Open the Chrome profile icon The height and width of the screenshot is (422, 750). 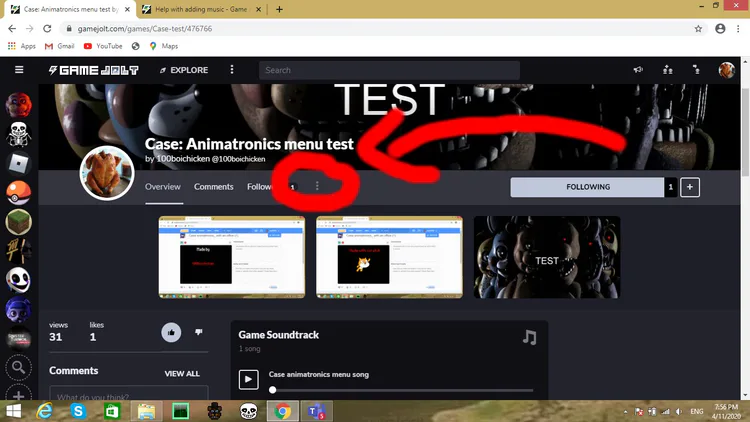[720, 29]
